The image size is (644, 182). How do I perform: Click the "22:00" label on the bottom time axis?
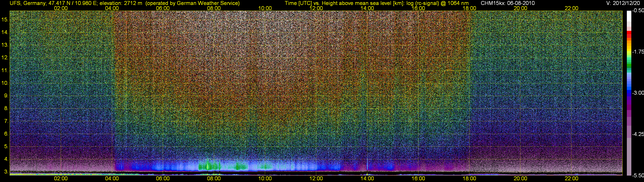pos(571,179)
